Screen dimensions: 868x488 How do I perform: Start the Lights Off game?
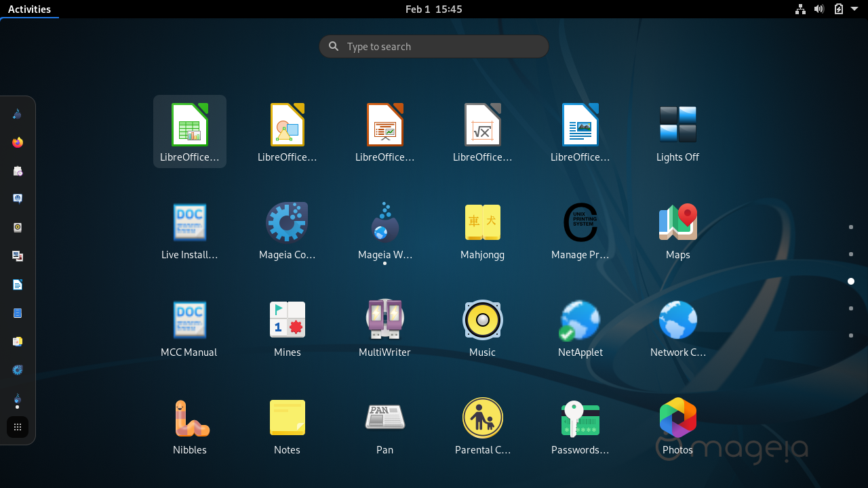click(678, 131)
